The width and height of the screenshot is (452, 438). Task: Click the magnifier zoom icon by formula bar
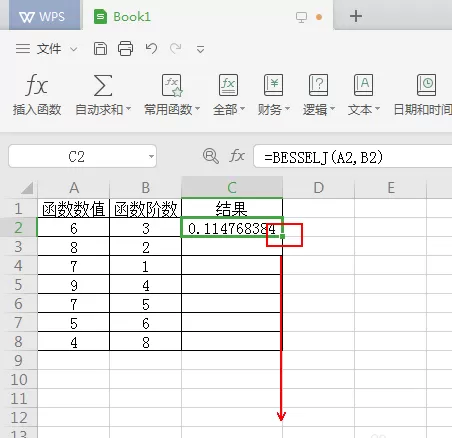coord(211,156)
